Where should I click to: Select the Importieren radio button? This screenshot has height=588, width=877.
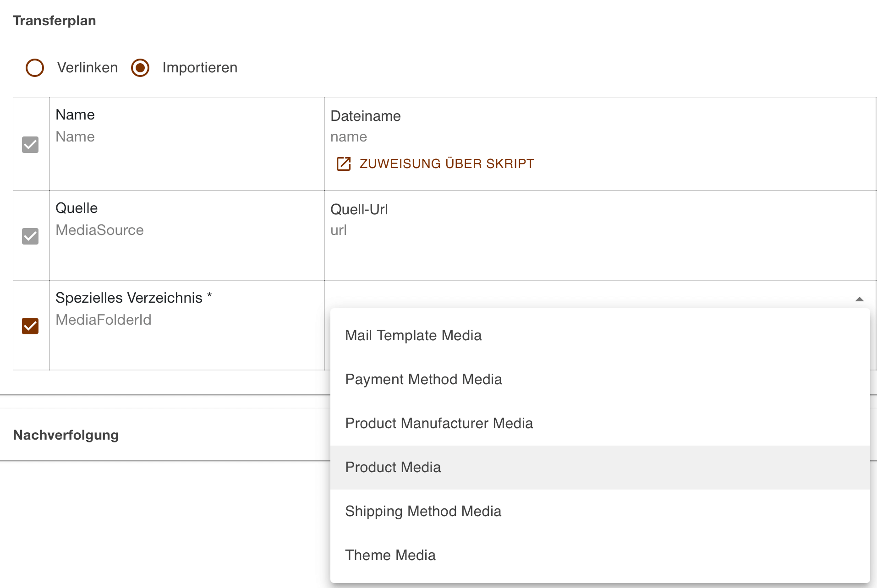pyautogui.click(x=140, y=67)
